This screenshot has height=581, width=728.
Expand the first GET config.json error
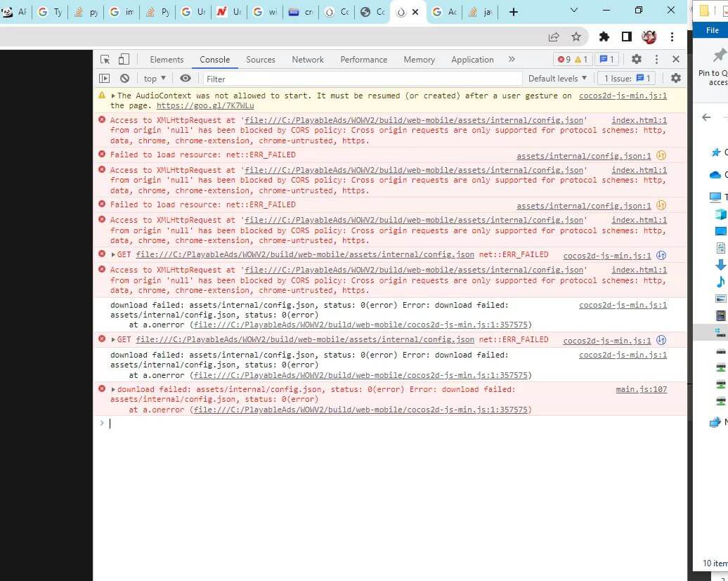point(114,255)
